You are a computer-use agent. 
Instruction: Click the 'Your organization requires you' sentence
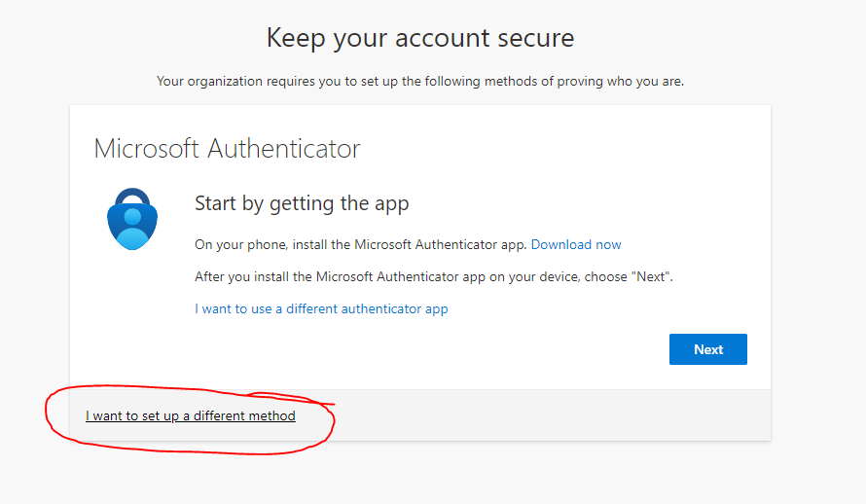point(420,81)
